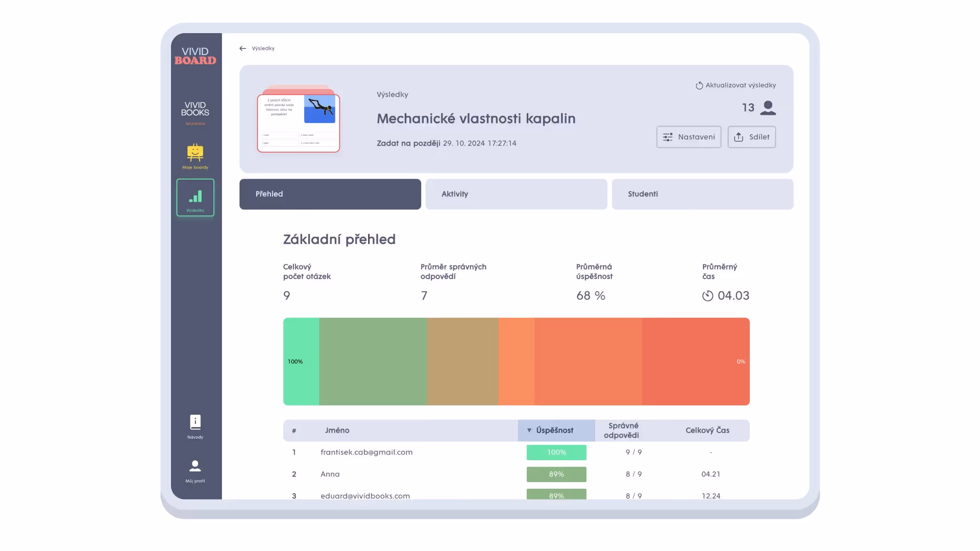The height and width of the screenshot is (551, 980).
Task: Switch to the Aktivity tab
Action: 516,194
